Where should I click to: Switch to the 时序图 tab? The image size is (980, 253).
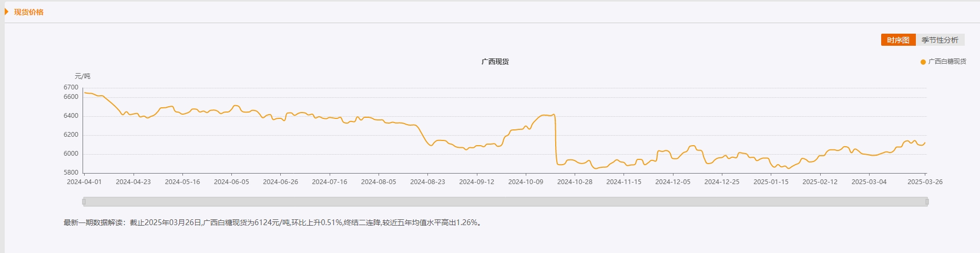[x=898, y=40]
